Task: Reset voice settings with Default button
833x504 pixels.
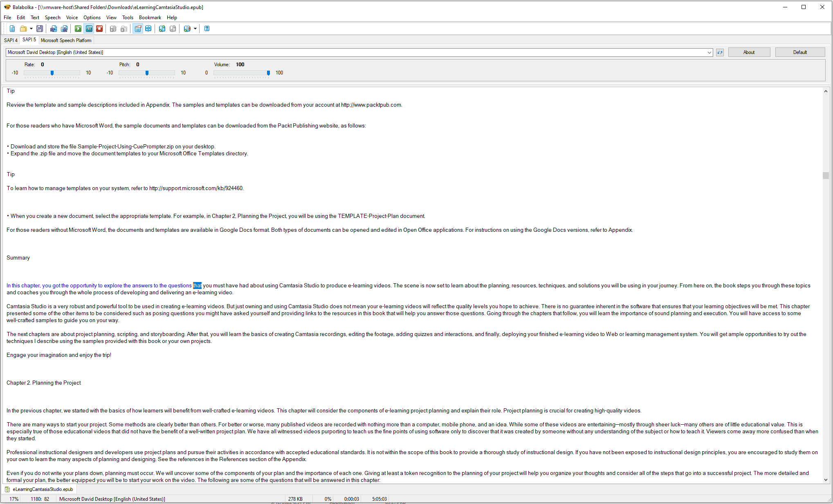Action: [800, 52]
